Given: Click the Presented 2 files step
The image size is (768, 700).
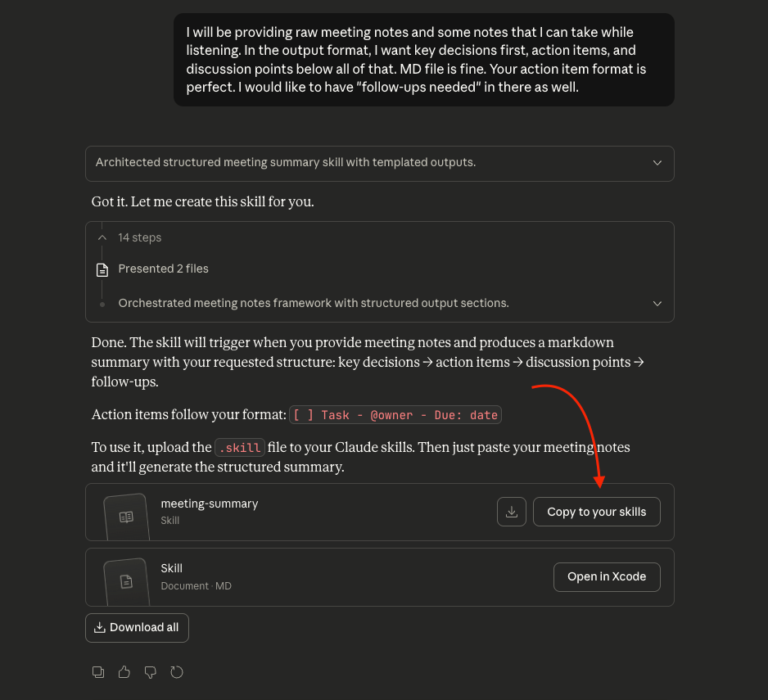Looking at the screenshot, I should click(163, 269).
